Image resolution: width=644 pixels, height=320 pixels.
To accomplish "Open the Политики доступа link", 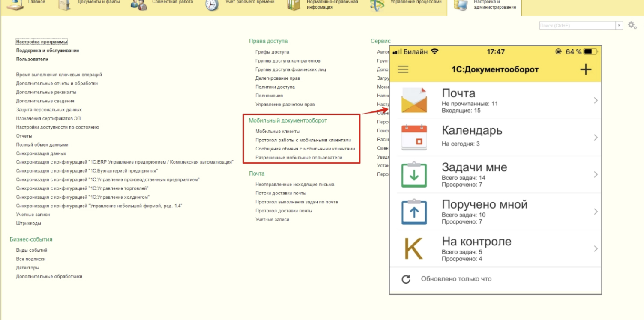I will [275, 87].
